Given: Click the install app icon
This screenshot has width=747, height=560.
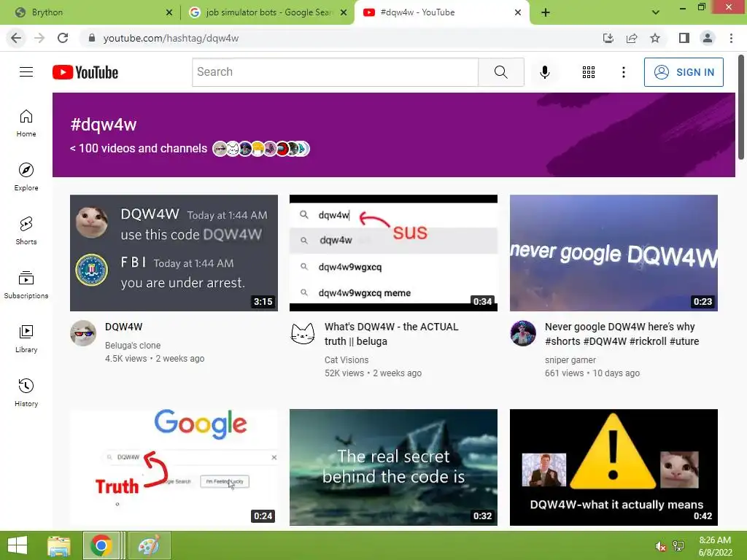Looking at the screenshot, I should tap(608, 38).
